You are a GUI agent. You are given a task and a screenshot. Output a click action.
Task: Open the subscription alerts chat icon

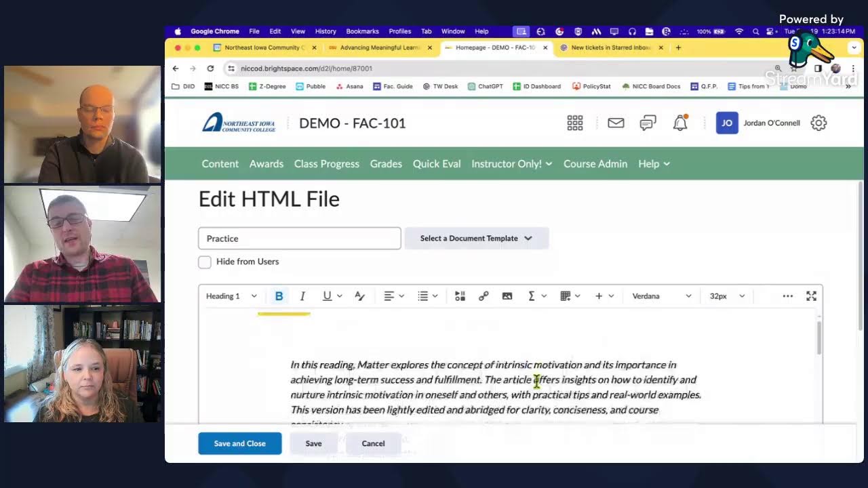[648, 123]
